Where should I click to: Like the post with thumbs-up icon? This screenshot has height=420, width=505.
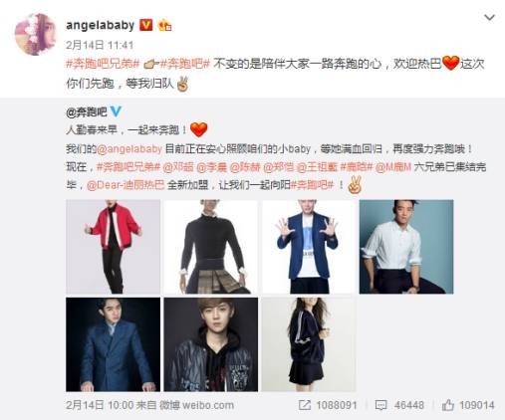pyautogui.click(x=447, y=405)
